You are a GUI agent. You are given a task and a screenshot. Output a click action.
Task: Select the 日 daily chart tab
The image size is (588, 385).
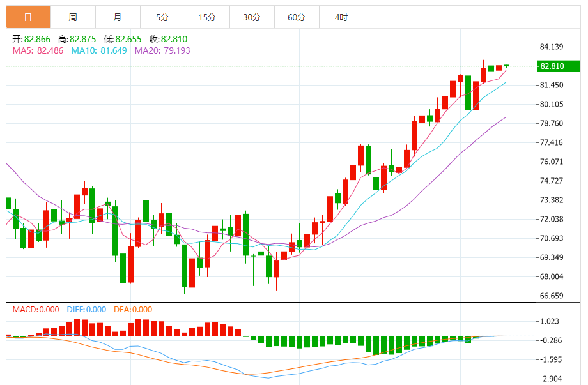click(x=29, y=17)
